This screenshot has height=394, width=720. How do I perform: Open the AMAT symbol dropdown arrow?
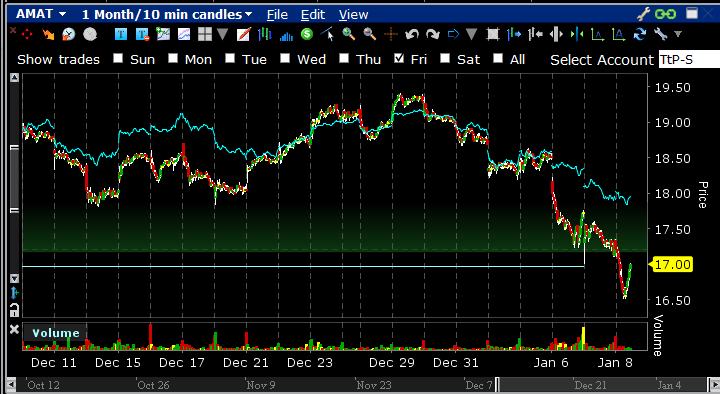[x=62, y=14]
